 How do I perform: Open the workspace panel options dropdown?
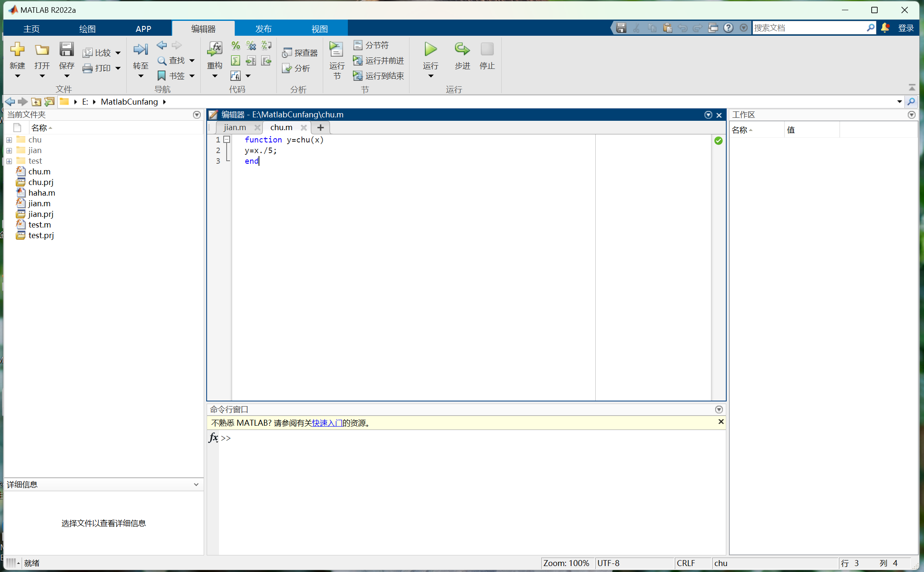(x=911, y=114)
